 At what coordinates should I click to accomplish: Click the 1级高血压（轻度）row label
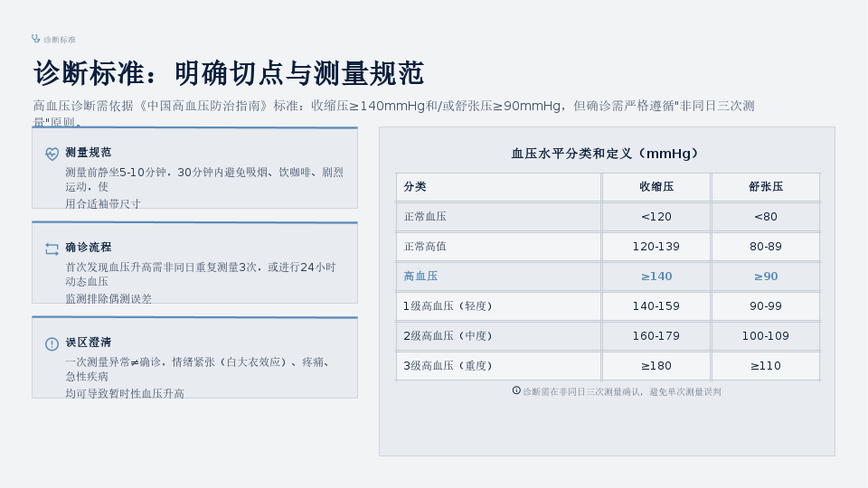pos(448,306)
